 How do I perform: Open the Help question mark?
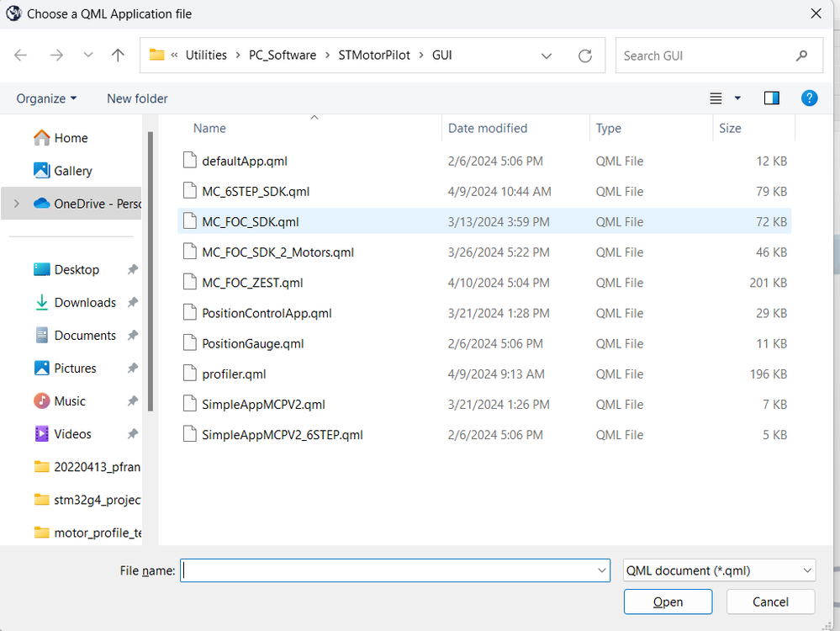(x=809, y=98)
